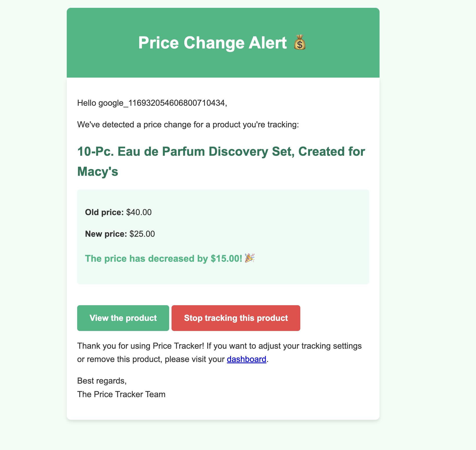Click the New price label
This screenshot has width=476, height=450.
(106, 234)
